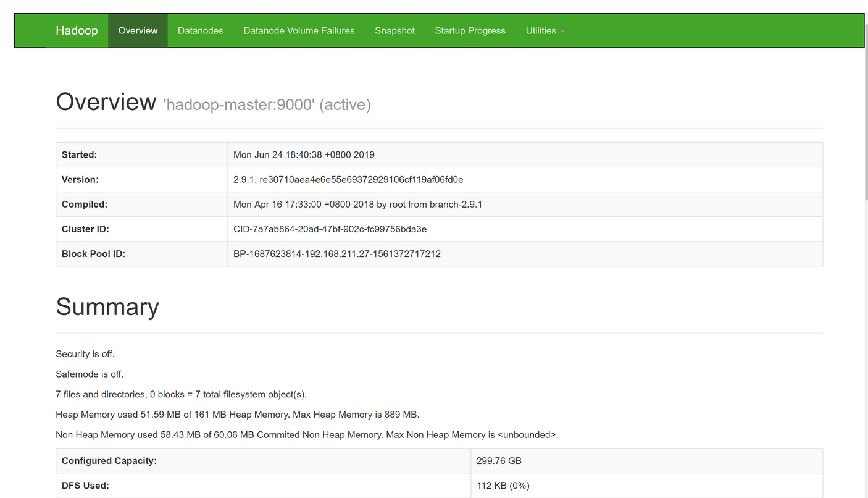Click the vertical page scrollbar
This screenshot has height=498, width=868.
866,111
